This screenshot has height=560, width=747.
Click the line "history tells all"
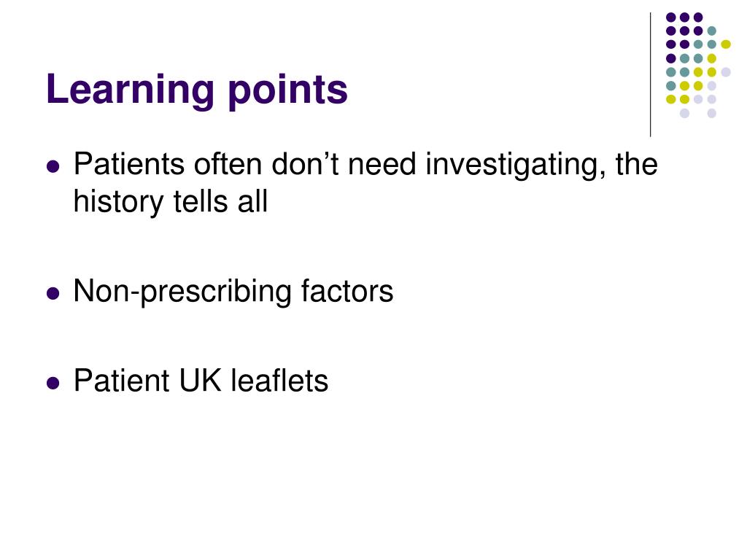click(171, 201)
